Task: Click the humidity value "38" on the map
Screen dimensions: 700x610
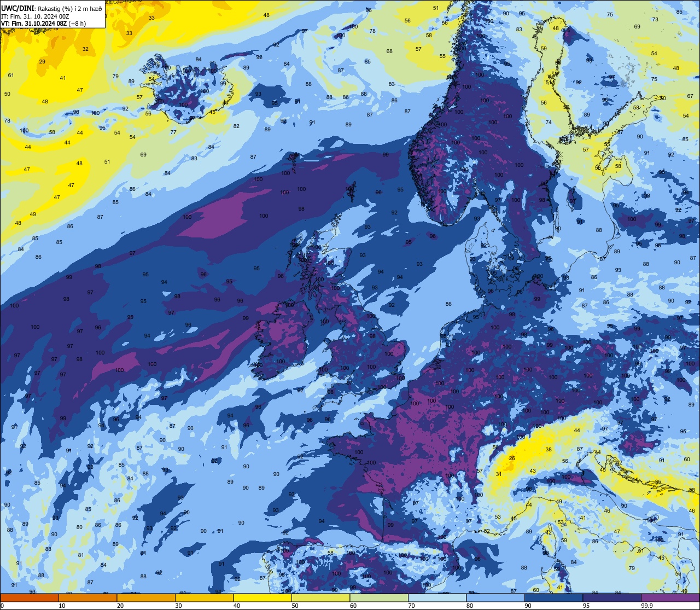Action: pyautogui.click(x=549, y=450)
